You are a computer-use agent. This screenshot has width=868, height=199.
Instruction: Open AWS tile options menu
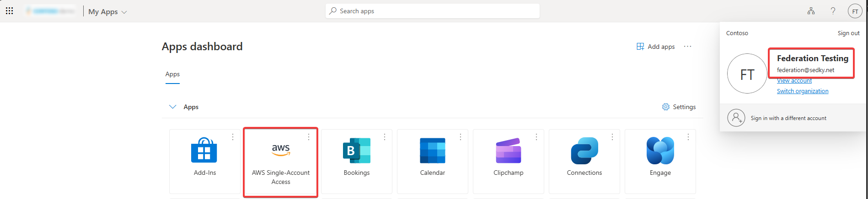309,137
